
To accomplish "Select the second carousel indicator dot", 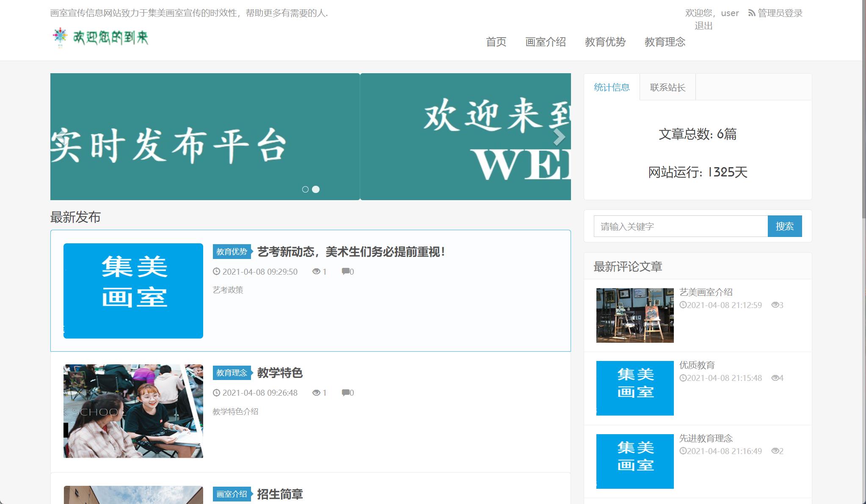I will [315, 190].
